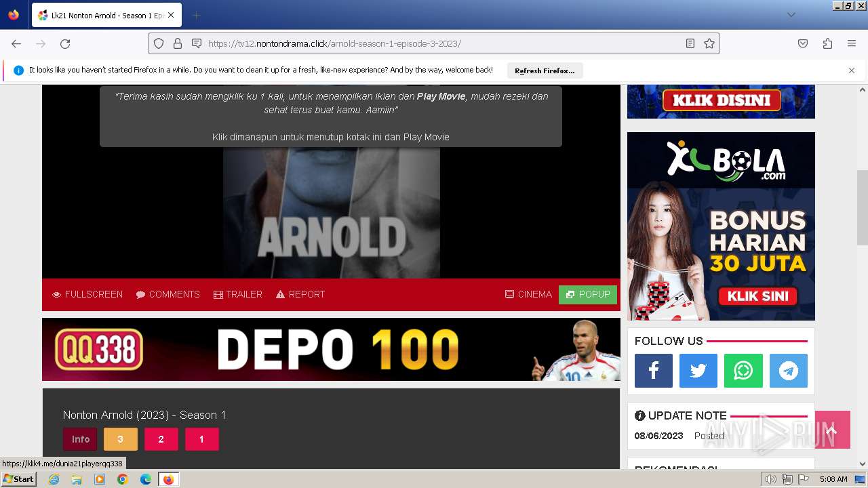Launch Internet Explorer from taskbar

(x=54, y=479)
